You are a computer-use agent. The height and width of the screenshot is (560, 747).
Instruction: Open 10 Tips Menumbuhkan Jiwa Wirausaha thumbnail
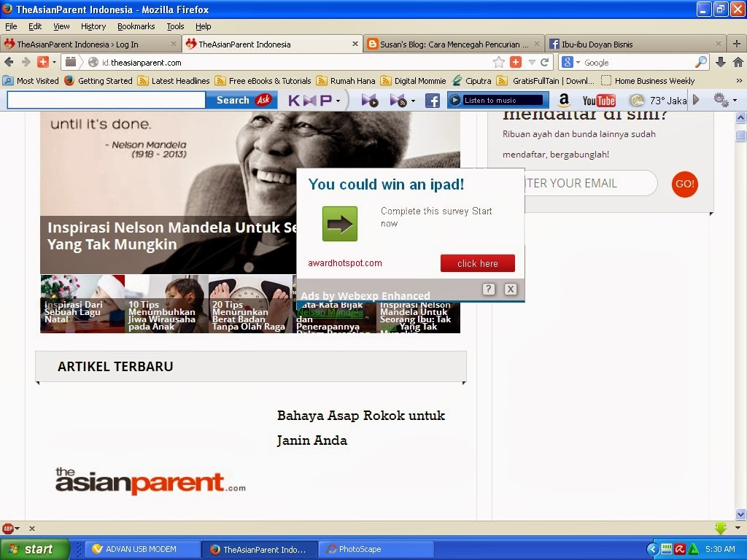tap(166, 304)
